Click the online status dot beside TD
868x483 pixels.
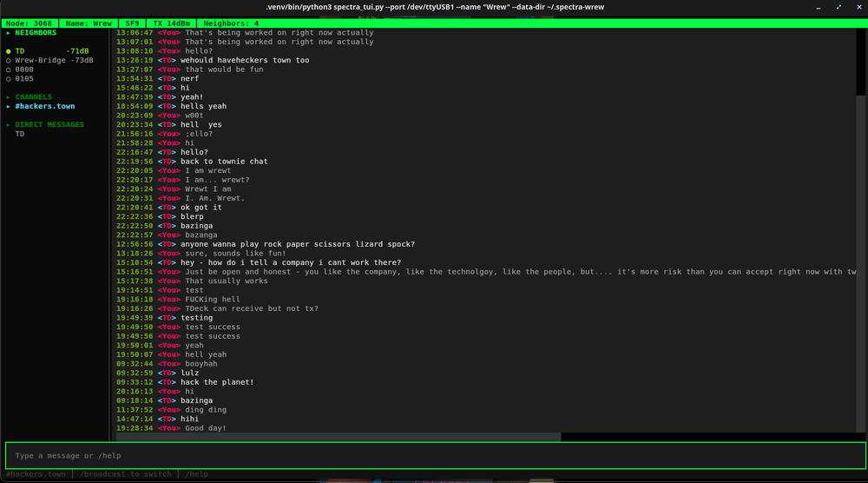[9, 51]
